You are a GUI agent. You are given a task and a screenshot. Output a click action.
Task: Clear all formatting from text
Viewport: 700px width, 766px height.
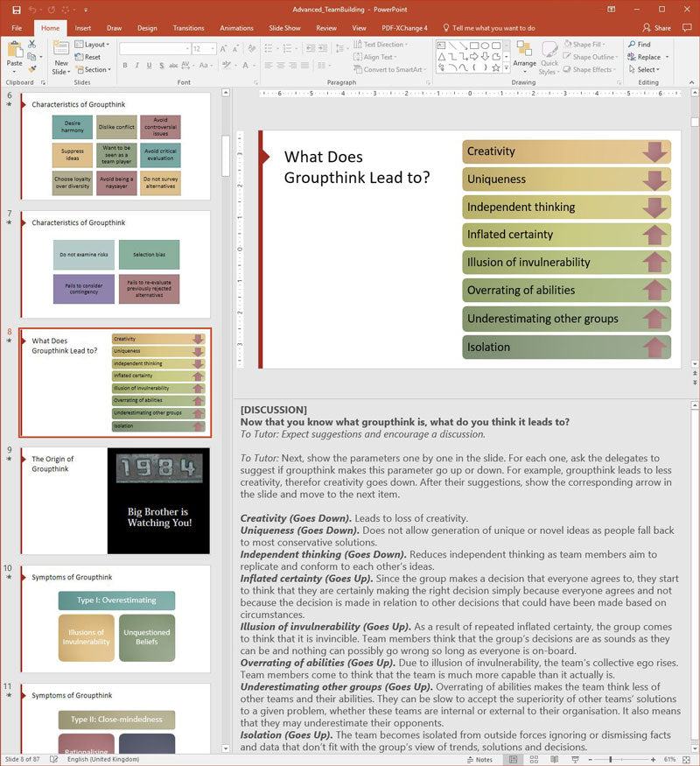click(x=252, y=49)
